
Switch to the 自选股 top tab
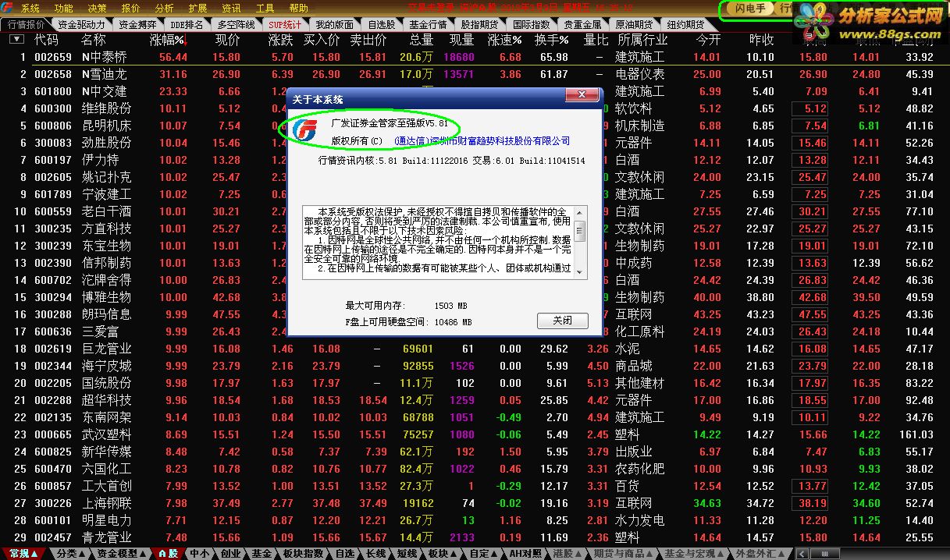point(382,24)
